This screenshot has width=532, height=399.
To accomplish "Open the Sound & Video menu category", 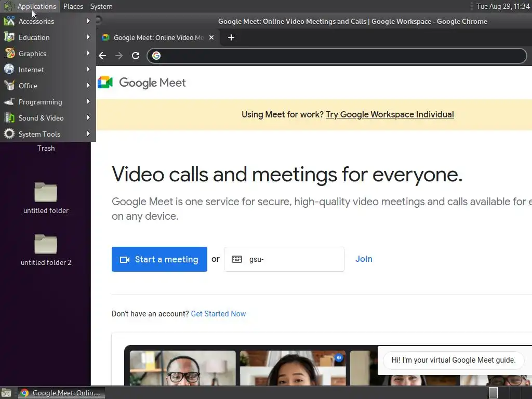I will pyautogui.click(x=48, y=118).
